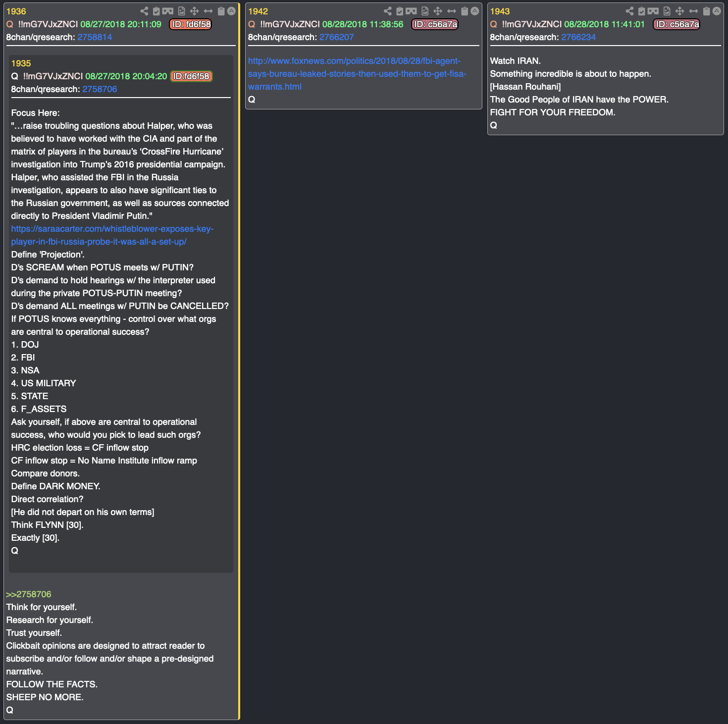Click the ID: fd6f58 badge on post 1936
This screenshot has height=724, width=728.
pos(191,24)
